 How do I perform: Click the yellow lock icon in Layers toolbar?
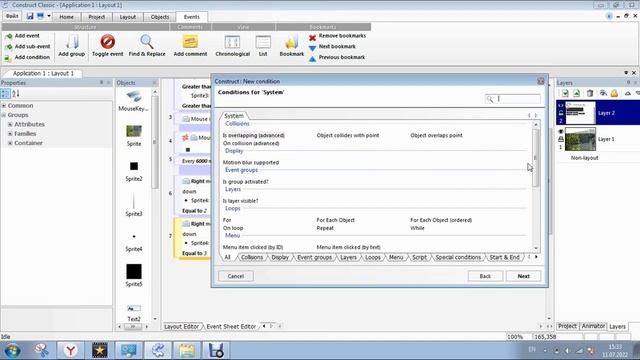click(614, 93)
